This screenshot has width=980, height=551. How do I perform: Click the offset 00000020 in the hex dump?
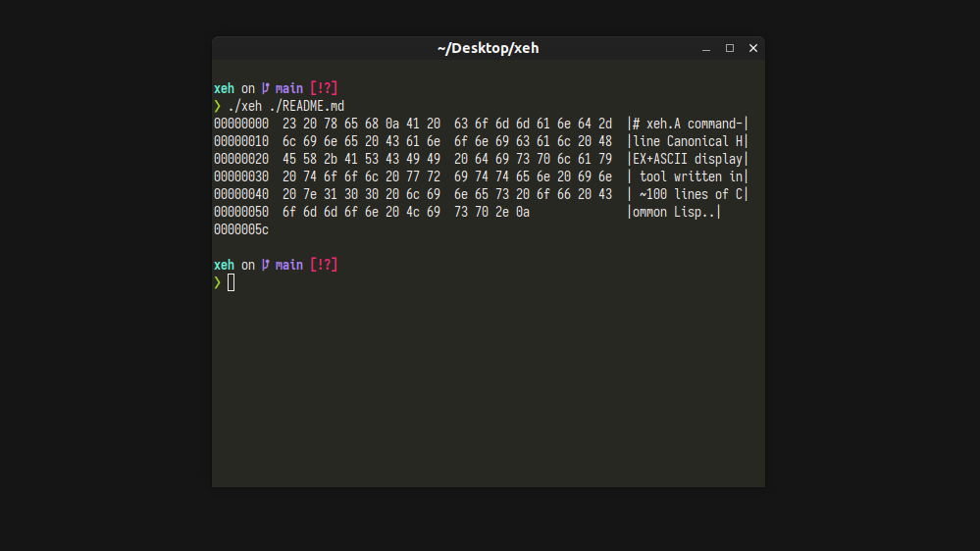coord(241,159)
